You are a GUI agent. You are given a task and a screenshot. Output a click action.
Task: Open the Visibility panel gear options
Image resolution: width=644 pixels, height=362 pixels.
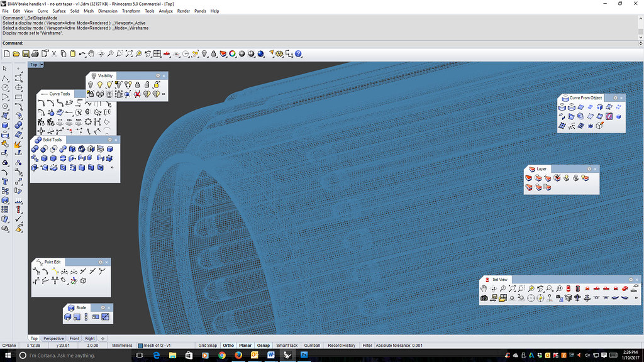pos(158,76)
